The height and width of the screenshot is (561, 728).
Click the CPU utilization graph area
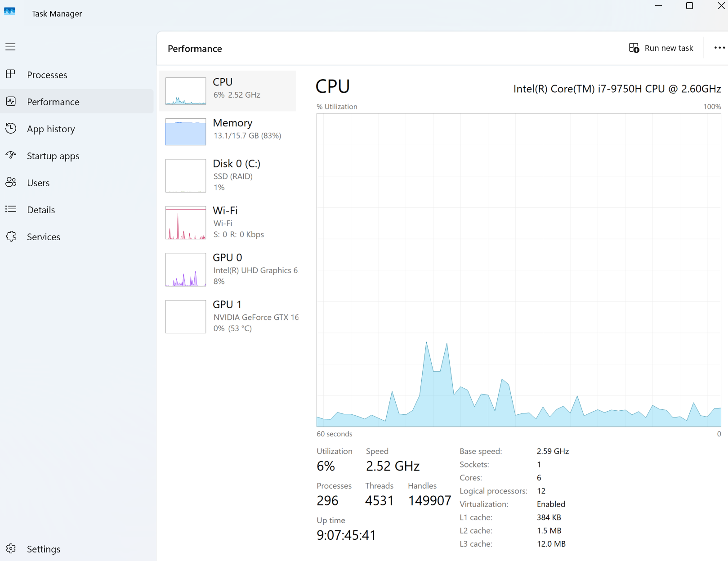pyautogui.click(x=519, y=270)
